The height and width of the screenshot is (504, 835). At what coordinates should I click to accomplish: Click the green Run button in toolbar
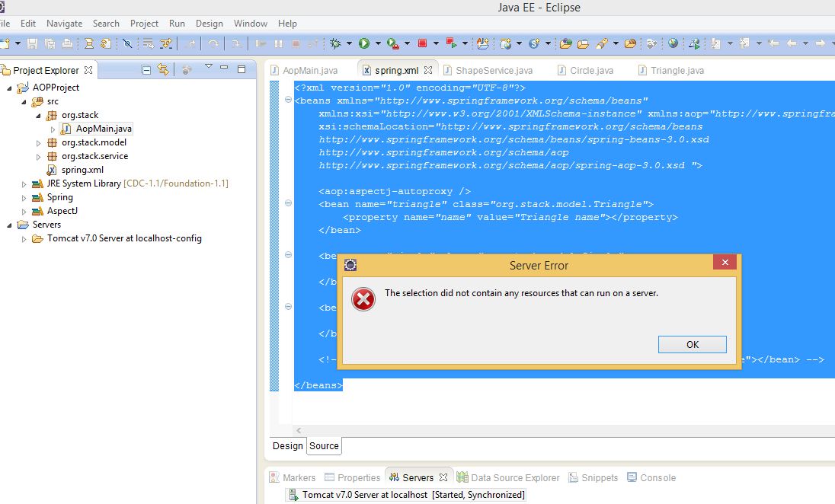pos(364,43)
